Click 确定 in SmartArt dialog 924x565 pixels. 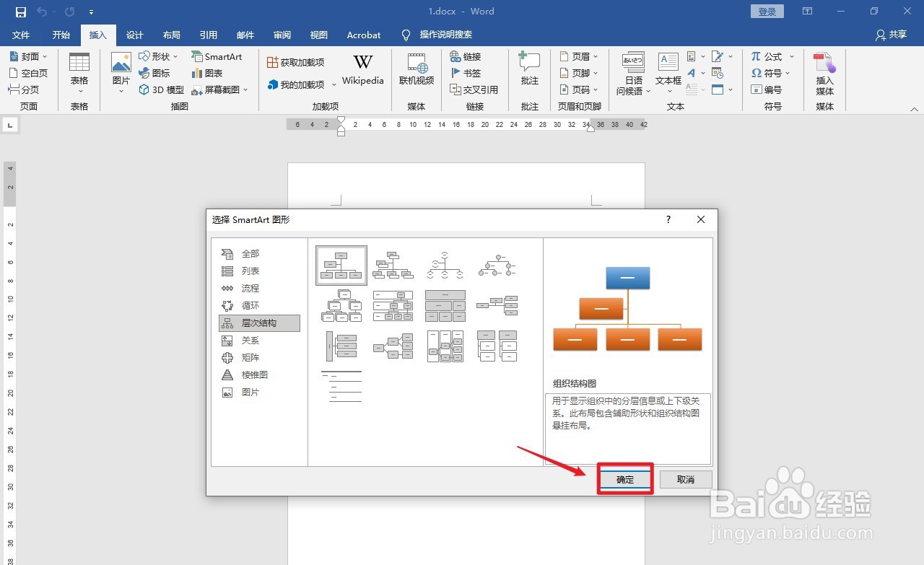pyautogui.click(x=625, y=479)
